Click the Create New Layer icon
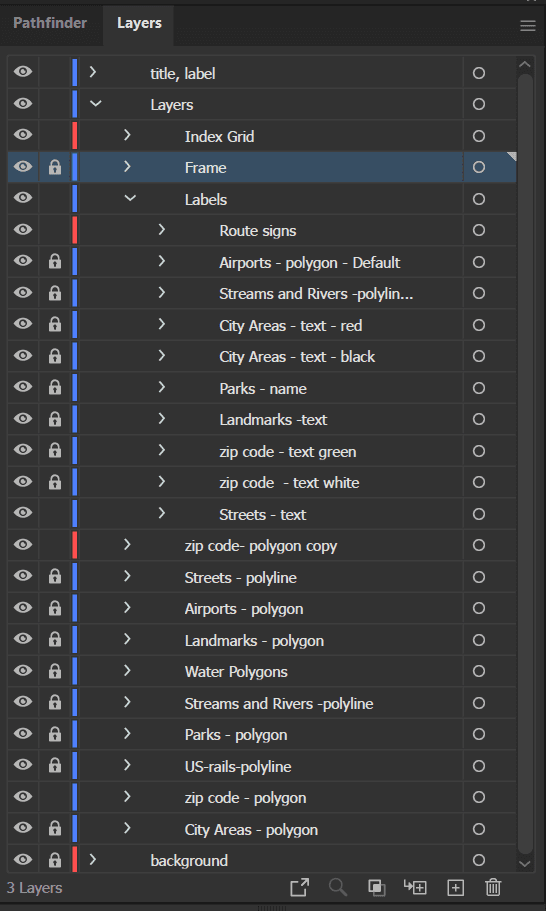The width and height of the screenshot is (546, 911). (455, 887)
